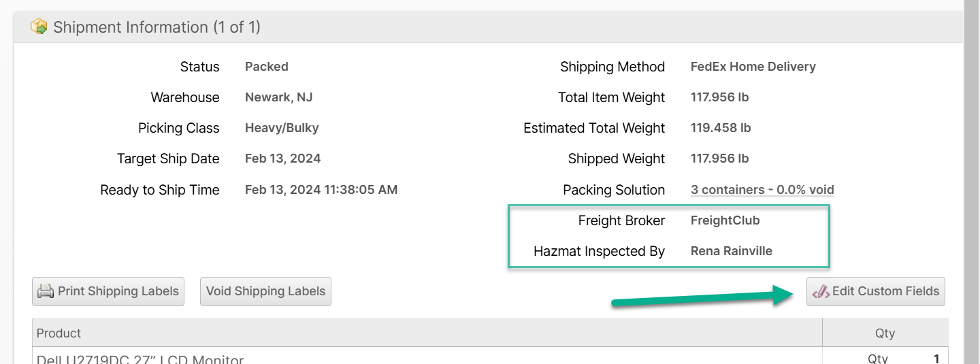This screenshot has width=980, height=364.
Task: Click the FreightClub freight broker value
Action: click(x=725, y=220)
